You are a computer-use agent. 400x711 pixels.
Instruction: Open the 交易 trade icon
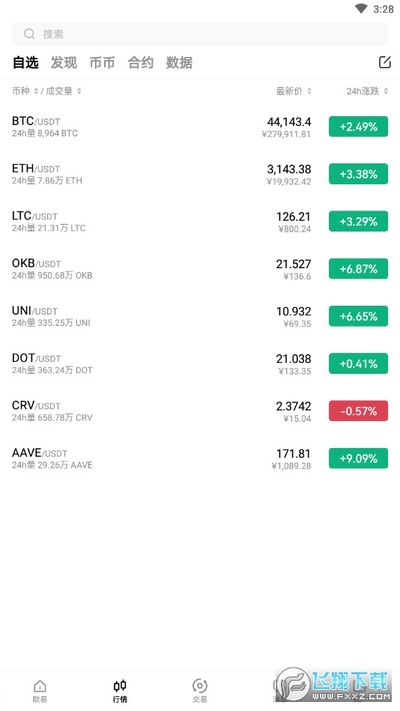200,685
